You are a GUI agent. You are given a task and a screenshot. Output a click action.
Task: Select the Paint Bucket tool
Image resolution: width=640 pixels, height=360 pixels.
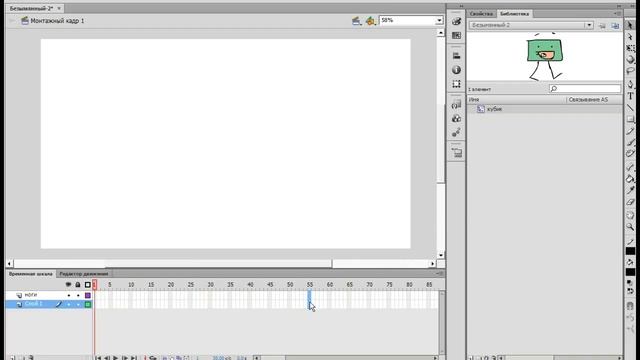coord(630,179)
